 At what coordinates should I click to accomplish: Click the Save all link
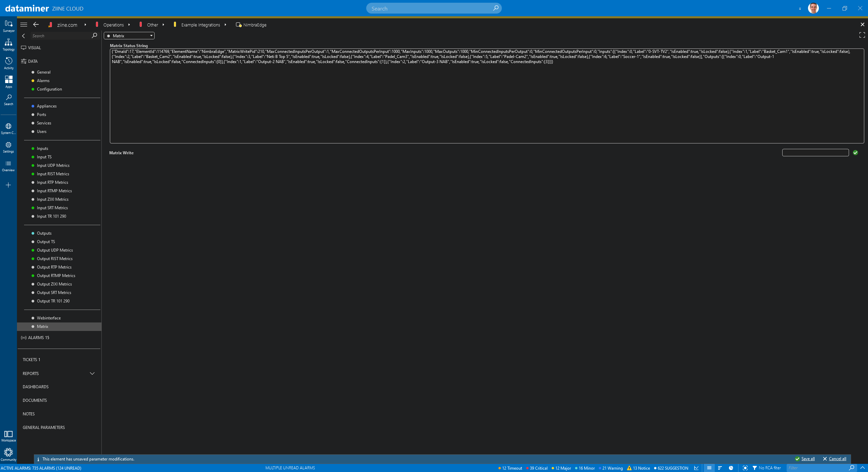pos(808,459)
